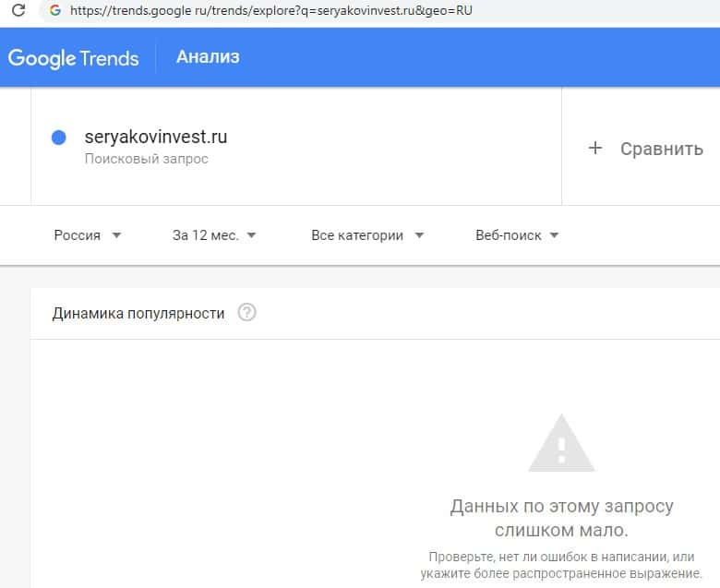
Task: Focus the browser URL address bar
Action: pyautogui.click(x=277, y=11)
